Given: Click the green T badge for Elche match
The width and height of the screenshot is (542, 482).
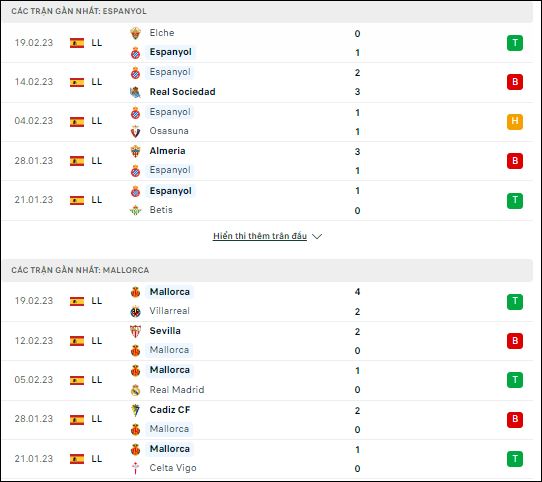Looking at the screenshot, I should 515,43.
